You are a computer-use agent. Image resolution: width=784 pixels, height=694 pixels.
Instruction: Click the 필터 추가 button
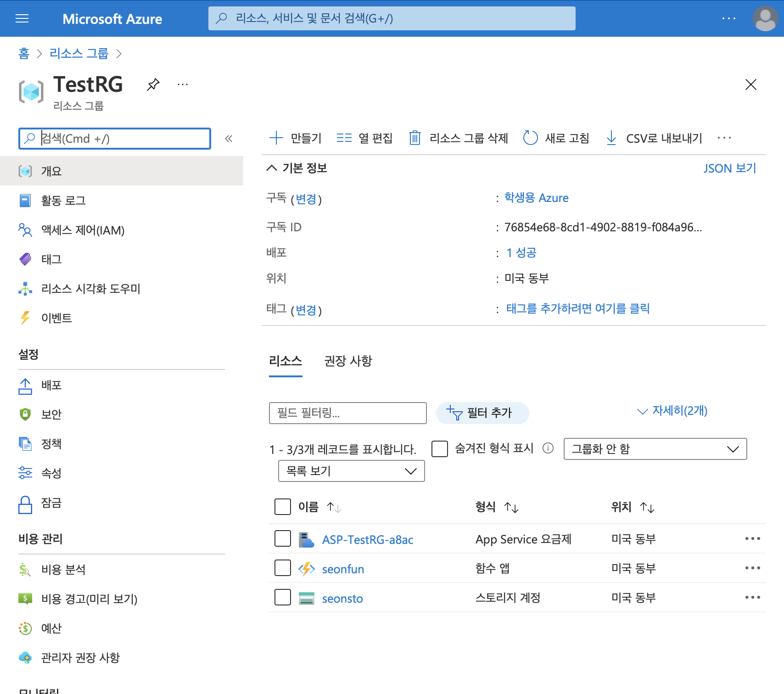tap(482, 413)
